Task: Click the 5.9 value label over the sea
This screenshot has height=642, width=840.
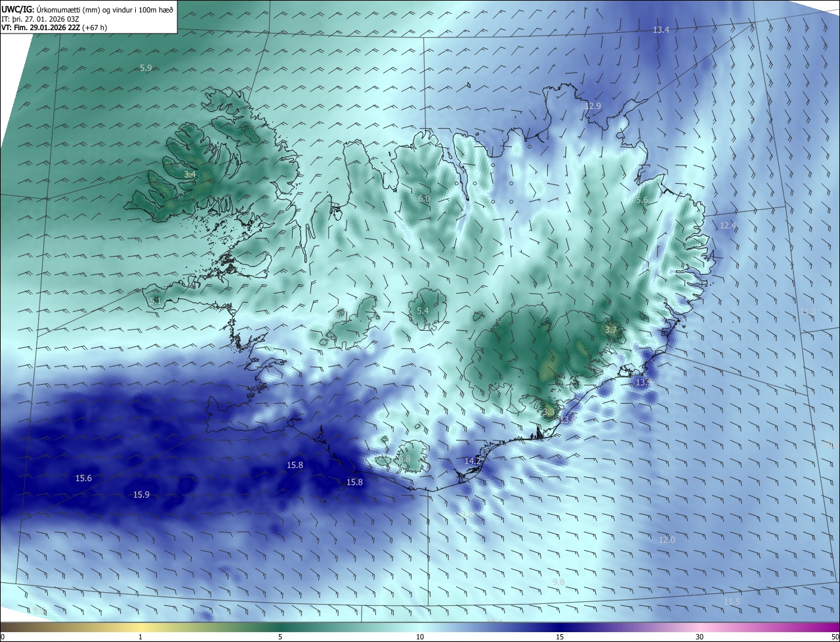Action: tap(146, 68)
